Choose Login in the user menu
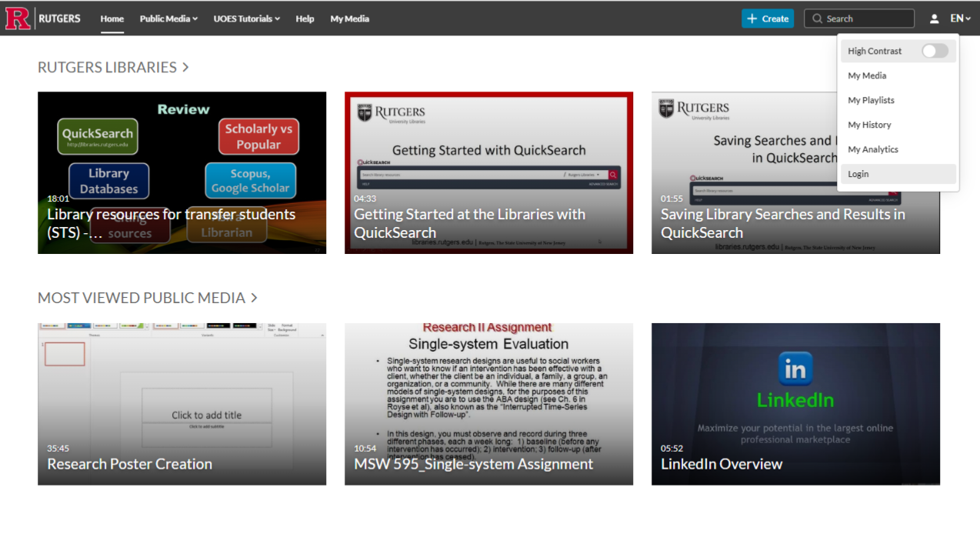The height and width of the screenshot is (554, 980). 898,174
